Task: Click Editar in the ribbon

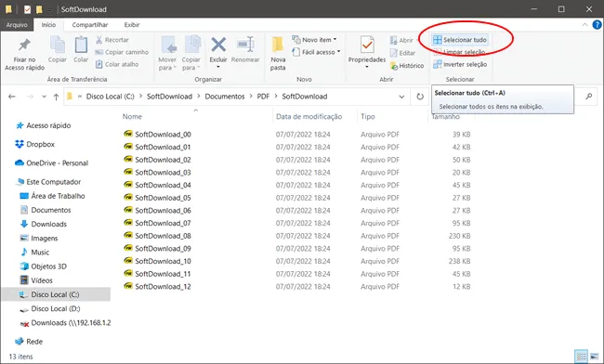Action: 402,53
